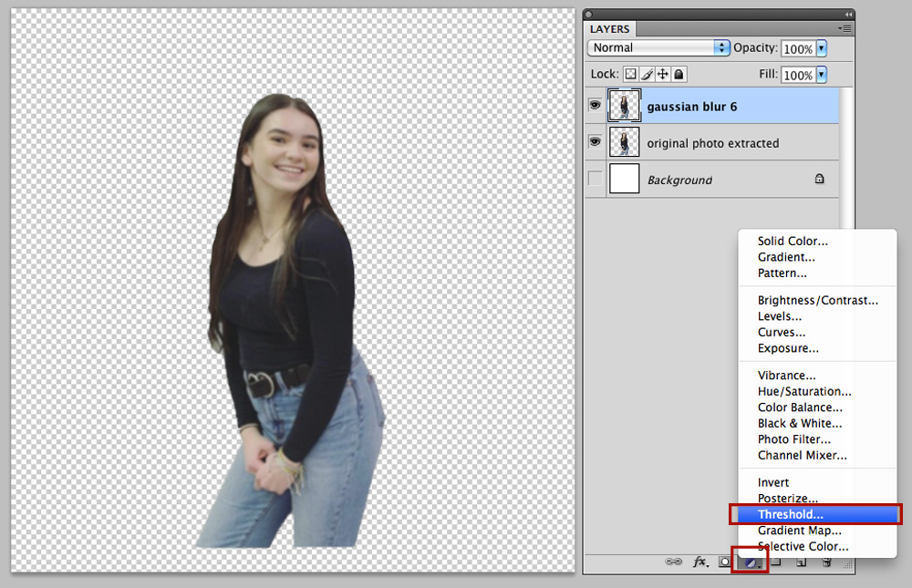
Task: Delete layer with the trash icon
Action: point(826,562)
